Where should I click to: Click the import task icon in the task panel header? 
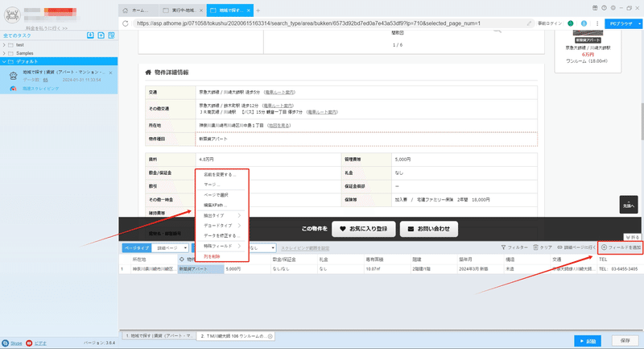tap(90, 35)
